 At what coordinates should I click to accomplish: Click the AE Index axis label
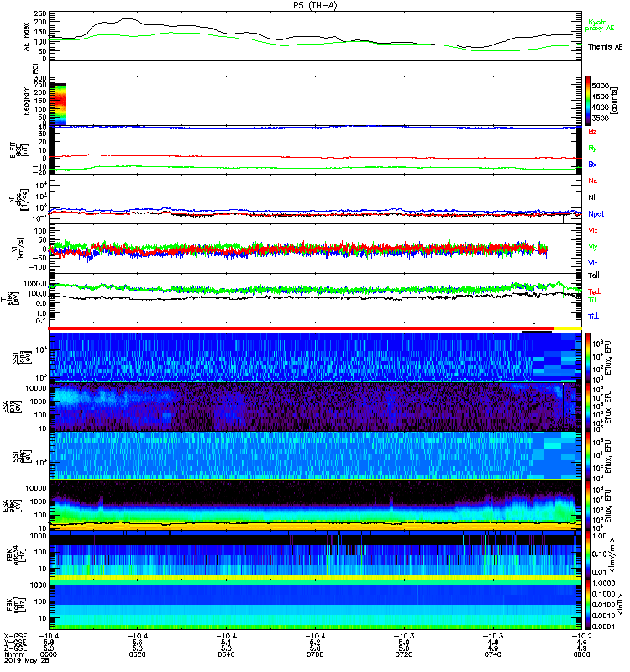pyautogui.click(x=27, y=37)
